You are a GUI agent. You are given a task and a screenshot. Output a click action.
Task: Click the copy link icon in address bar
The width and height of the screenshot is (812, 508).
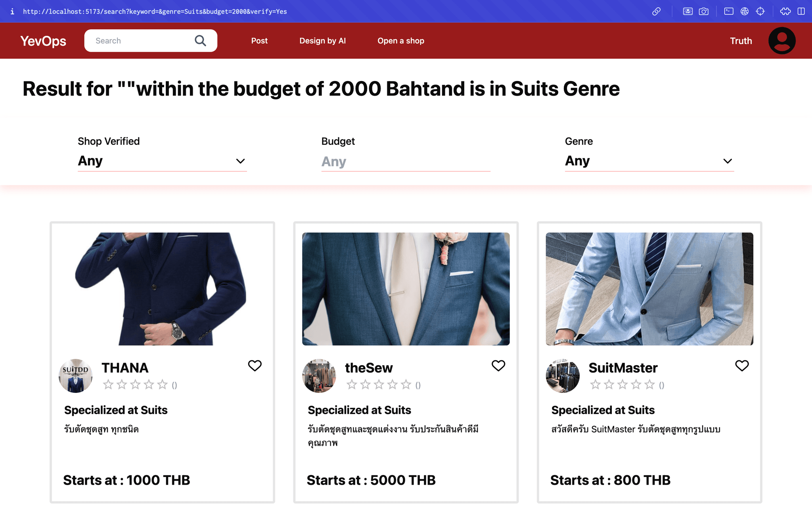coord(656,12)
